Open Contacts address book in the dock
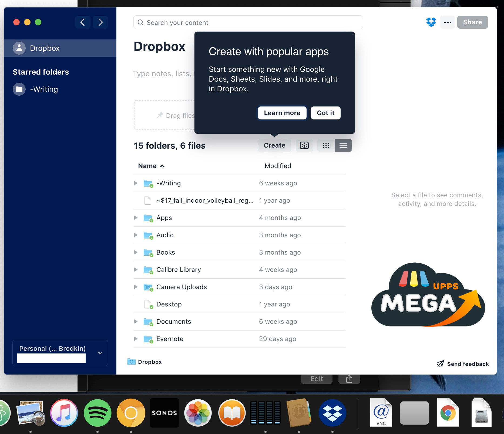504x434 pixels. pyautogui.click(x=299, y=413)
